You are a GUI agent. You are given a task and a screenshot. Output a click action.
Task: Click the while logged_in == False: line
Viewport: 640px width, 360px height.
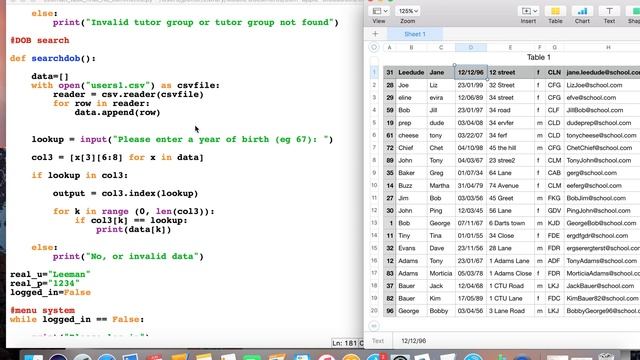click(77, 319)
